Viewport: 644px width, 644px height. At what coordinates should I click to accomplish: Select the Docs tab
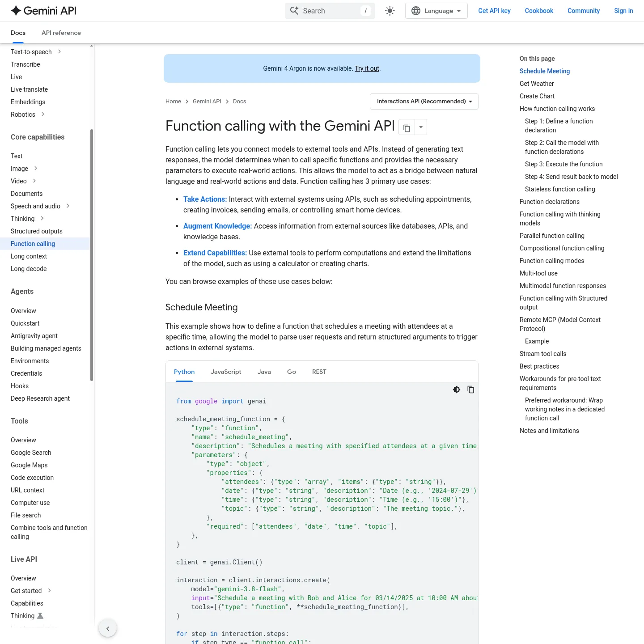tap(18, 33)
